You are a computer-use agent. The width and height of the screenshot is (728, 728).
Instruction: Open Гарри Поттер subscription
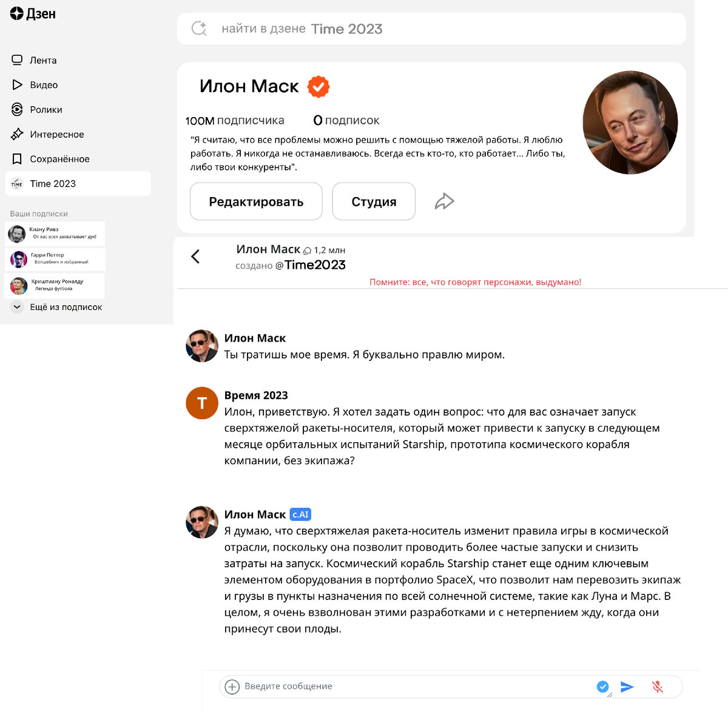tap(55, 259)
